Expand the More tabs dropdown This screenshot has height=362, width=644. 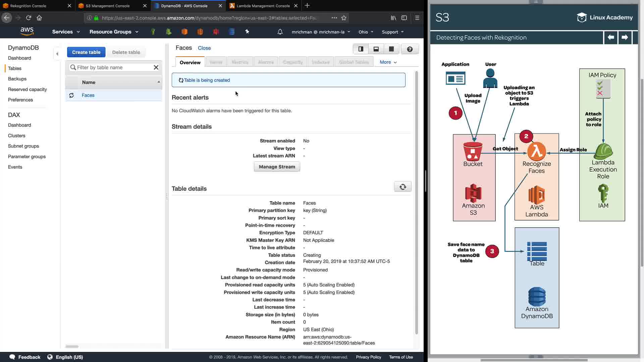click(388, 62)
